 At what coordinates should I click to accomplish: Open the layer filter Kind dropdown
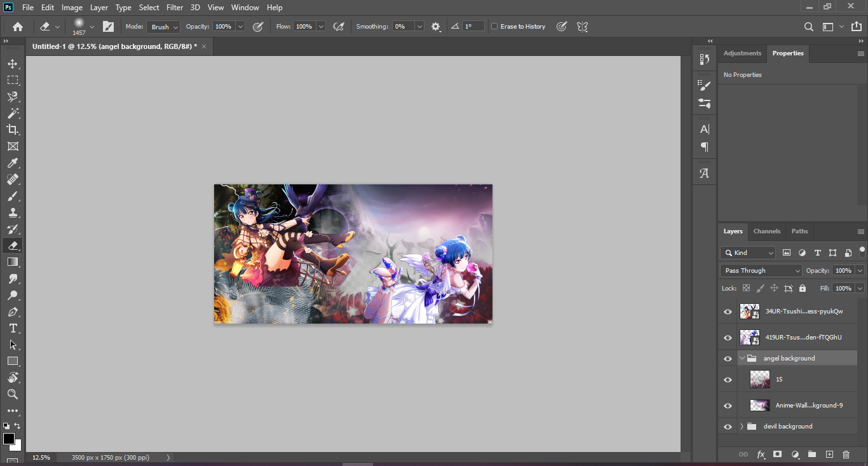748,253
